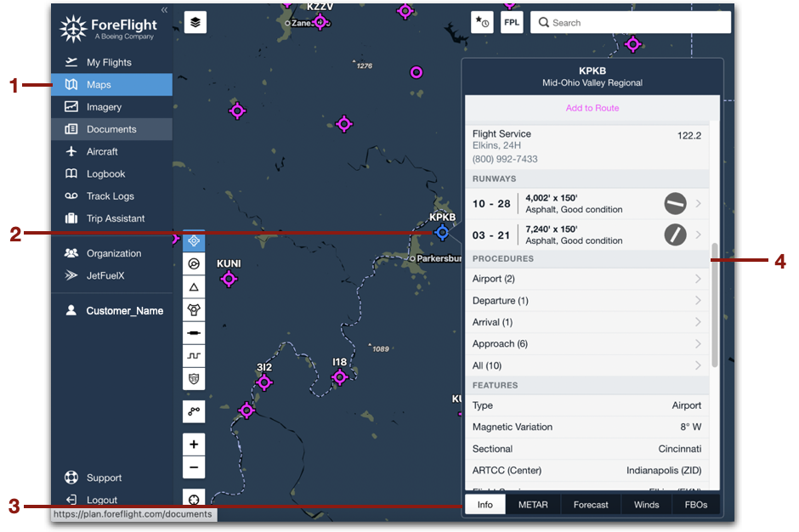Zoom out the map with the minus button
This screenshot has width=799, height=532.
(194, 467)
